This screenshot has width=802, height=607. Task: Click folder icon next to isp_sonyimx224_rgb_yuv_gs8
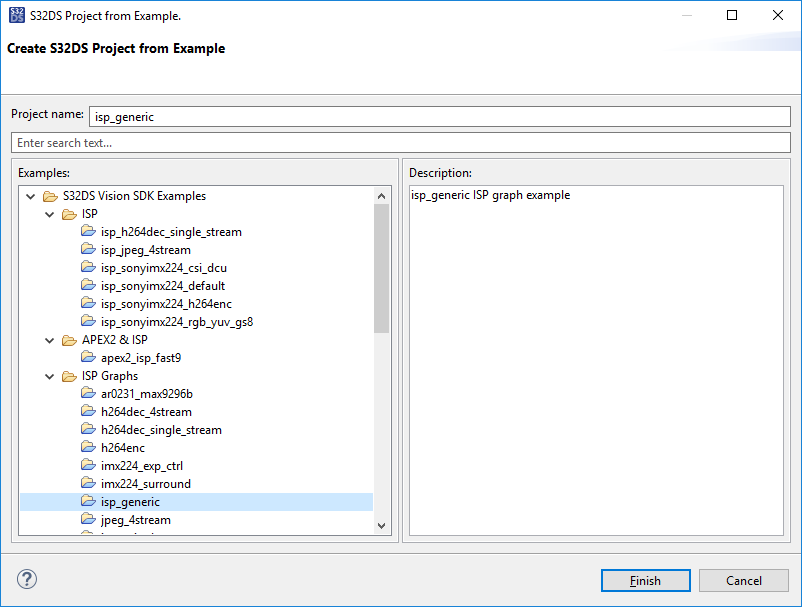pos(88,321)
